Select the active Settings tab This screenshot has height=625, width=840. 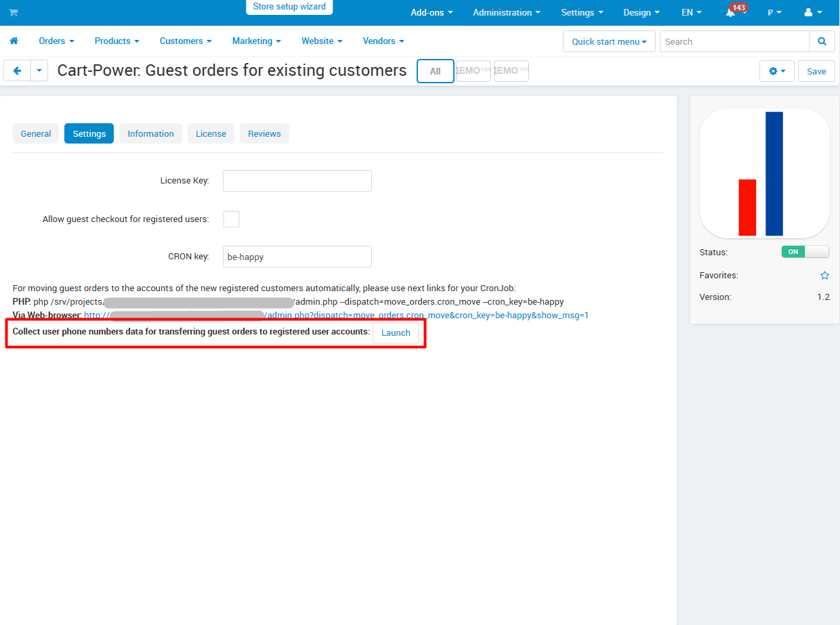89,133
